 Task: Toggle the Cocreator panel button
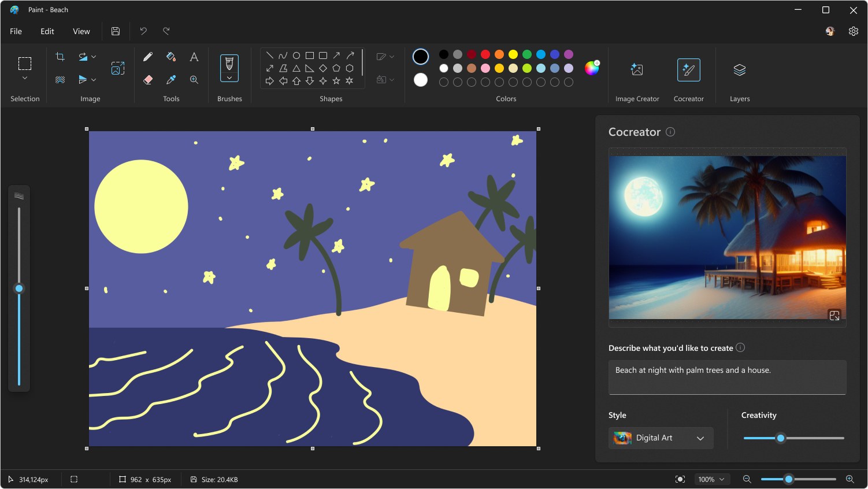688,70
